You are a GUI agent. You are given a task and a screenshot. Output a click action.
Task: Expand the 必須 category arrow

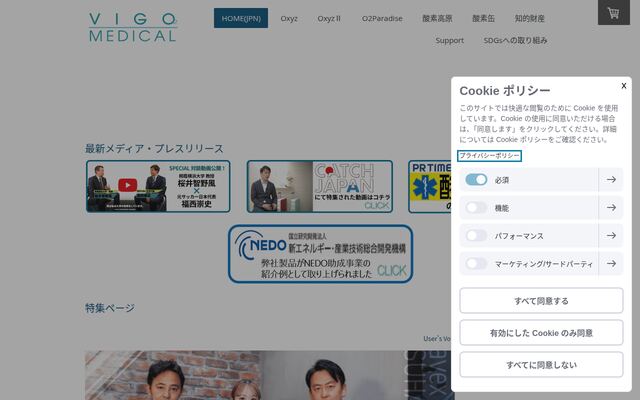611,180
